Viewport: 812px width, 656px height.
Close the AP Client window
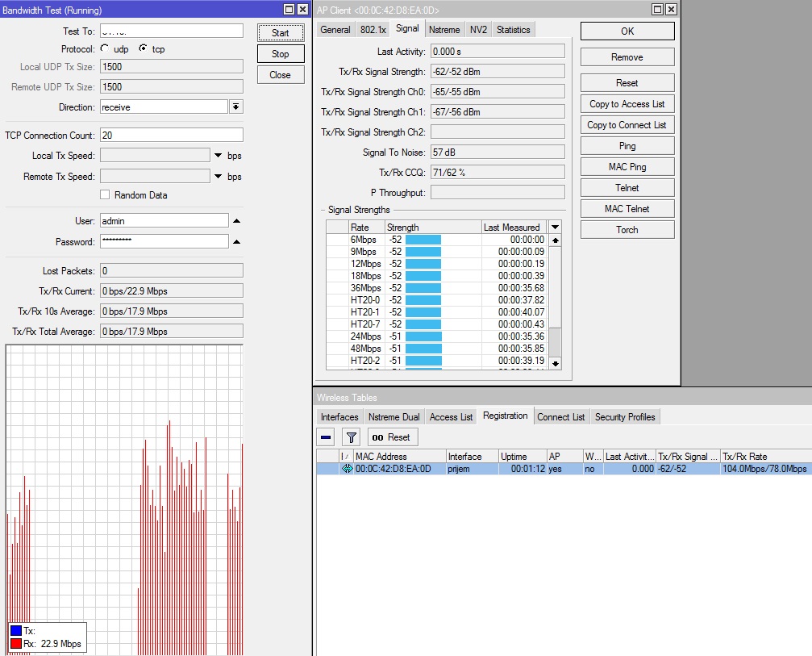[x=671, y=10]
